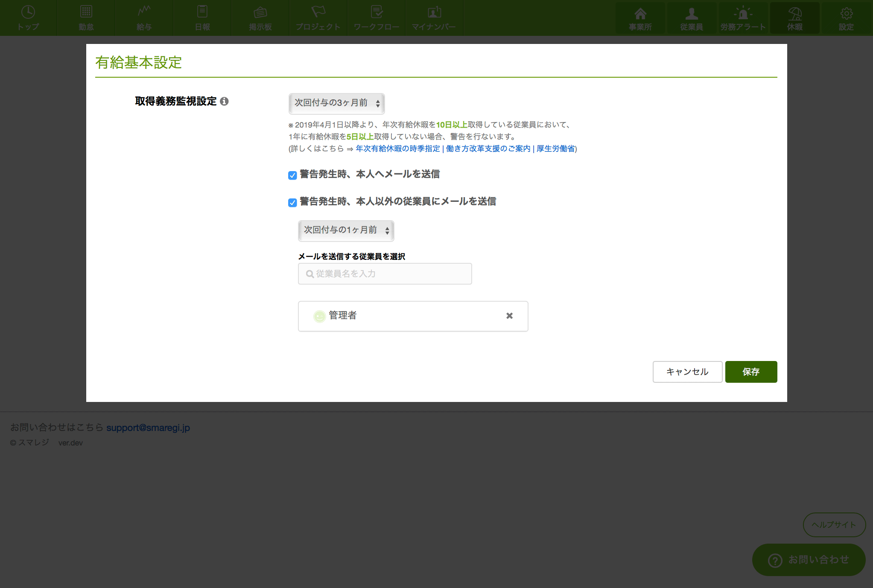Click the 労務アラート siren icon
The width and height of the screenshot is (873, 588).
click(x=743, y=14)
